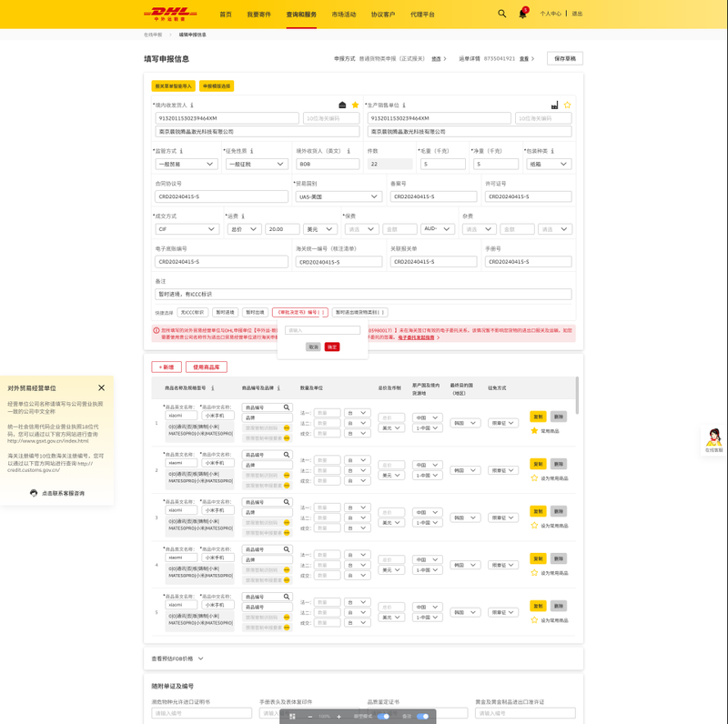Click the zoom-in plus in bottom toolbar
This screenshot has width=728, height=724.
pos(339,717)
